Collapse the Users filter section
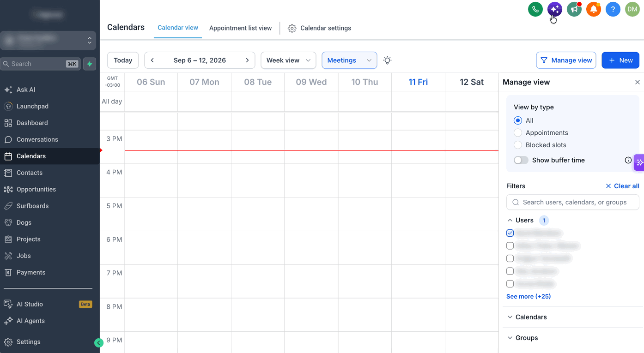This screenshot has width=644, height=353. [510, 221]
